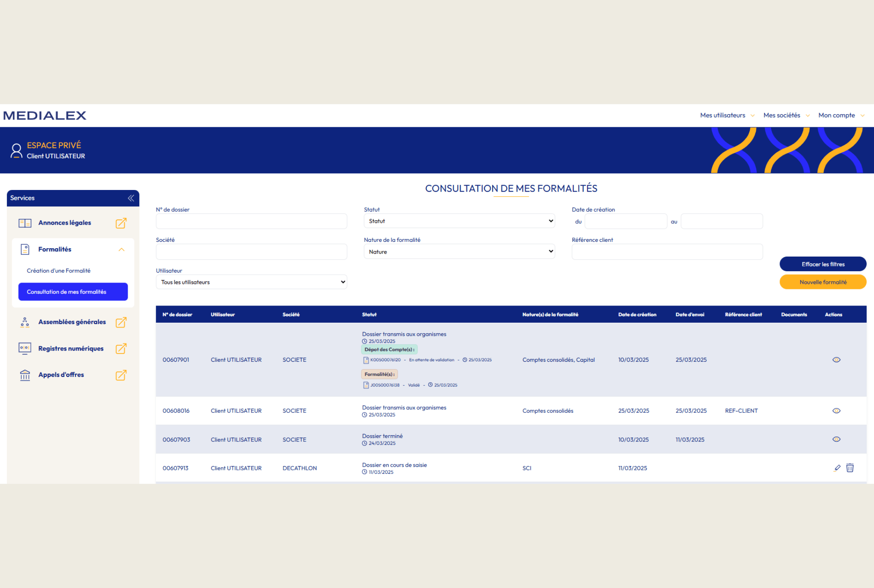The image size is (874, 588).
Task: Open Registres numériques external link icon
Action: [x=121, y=349]
